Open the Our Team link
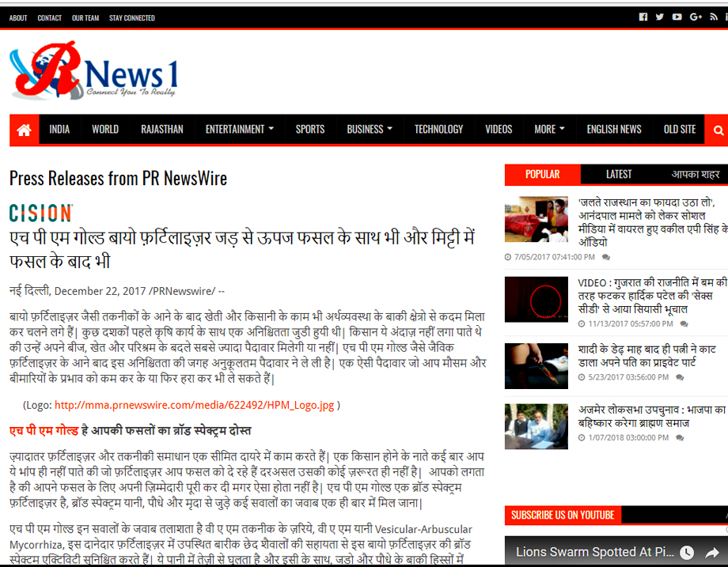The image size is (728, 567). pos(85,18)
